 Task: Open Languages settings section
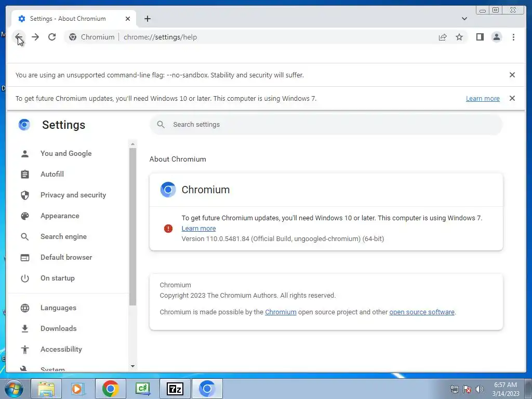58,308
